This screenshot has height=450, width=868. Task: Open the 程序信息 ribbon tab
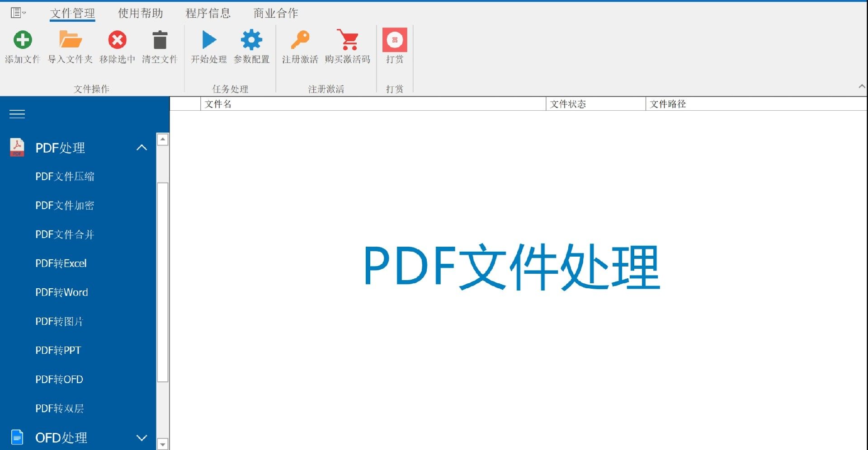click(x=208, y=13)
